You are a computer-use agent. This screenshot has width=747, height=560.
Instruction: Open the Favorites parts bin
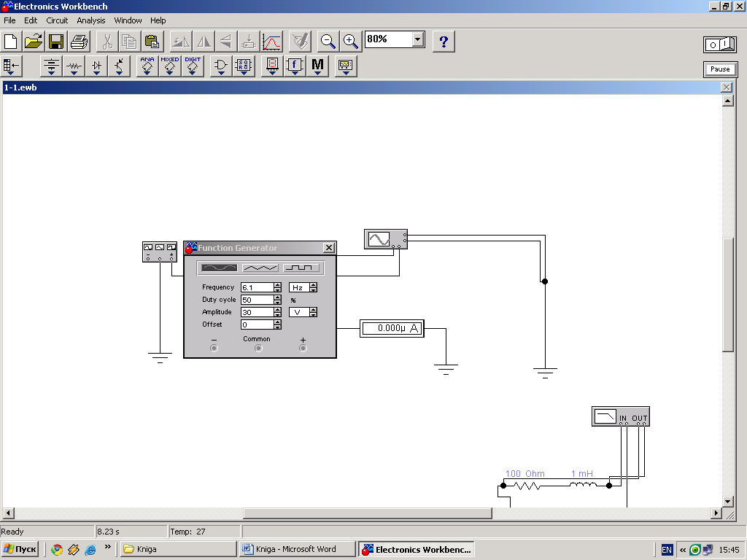(x=12, y=66)
